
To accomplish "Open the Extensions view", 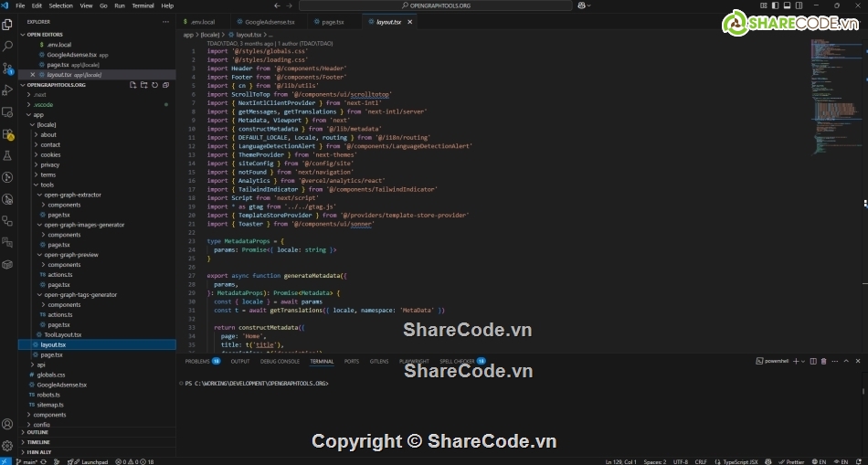I will 7,134.
